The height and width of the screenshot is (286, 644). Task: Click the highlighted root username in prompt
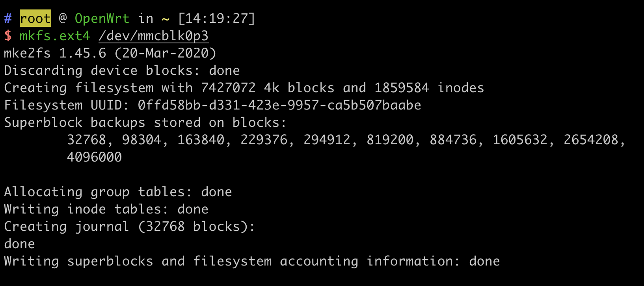point(35,19)
